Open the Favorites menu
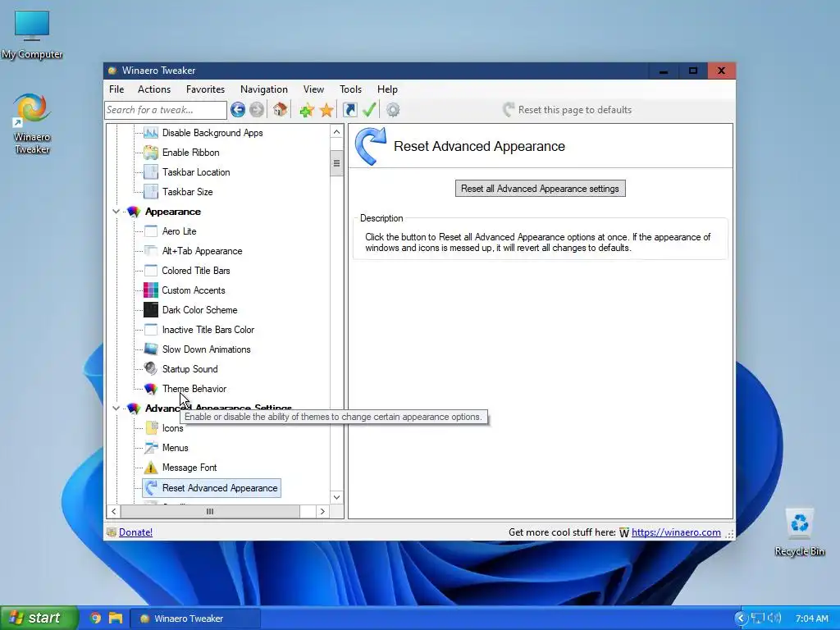 click(205, 89)
